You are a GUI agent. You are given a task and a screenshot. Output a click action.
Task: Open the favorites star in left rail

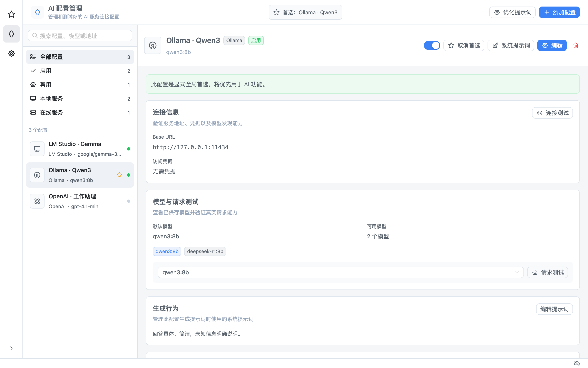click(11, 14)
